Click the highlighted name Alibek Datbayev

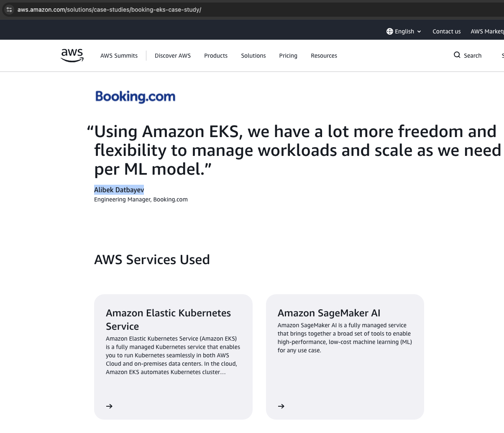119,190
